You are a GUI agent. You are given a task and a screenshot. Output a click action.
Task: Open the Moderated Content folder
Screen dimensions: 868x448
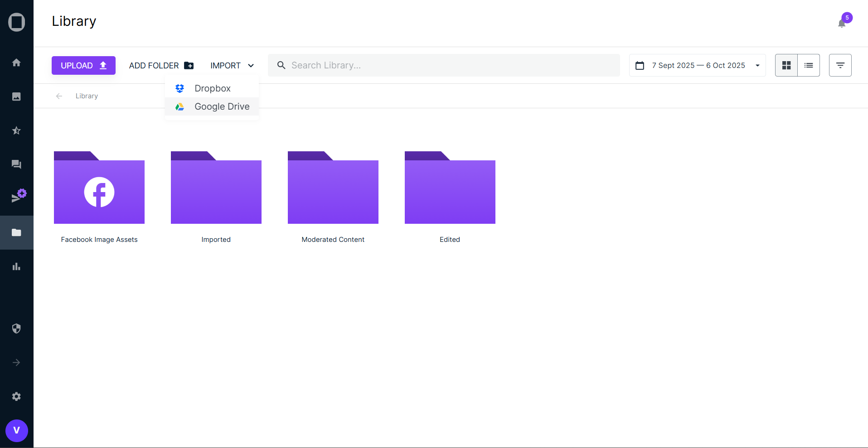(333, 188)
